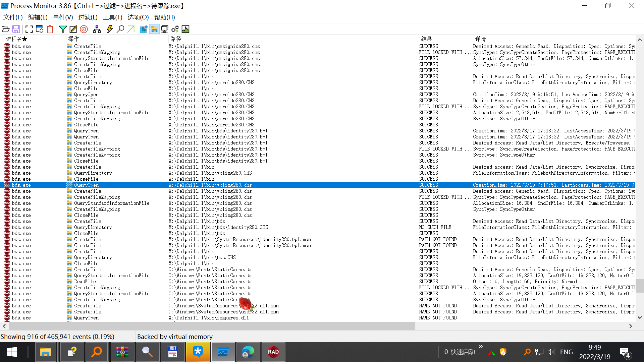This screenshot has width=644, height=362.
Task: Click the horizontal scrollbar thumb
Action: tap(211, 326)
